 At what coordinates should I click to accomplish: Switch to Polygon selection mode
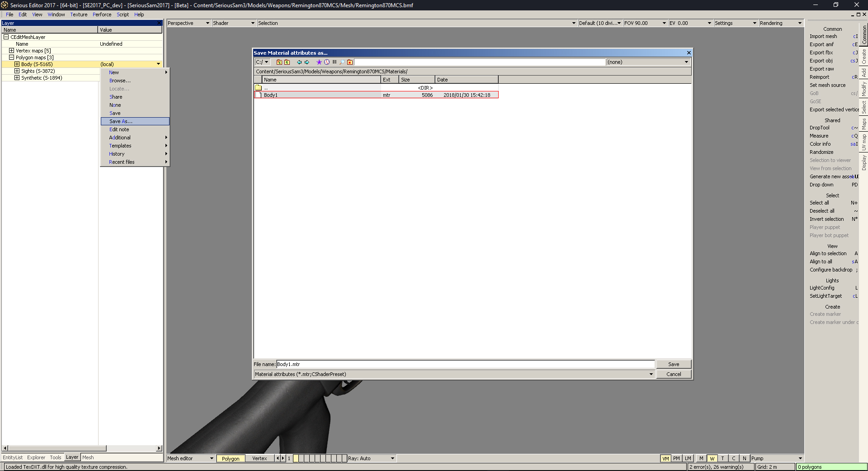tap(231, 458)
